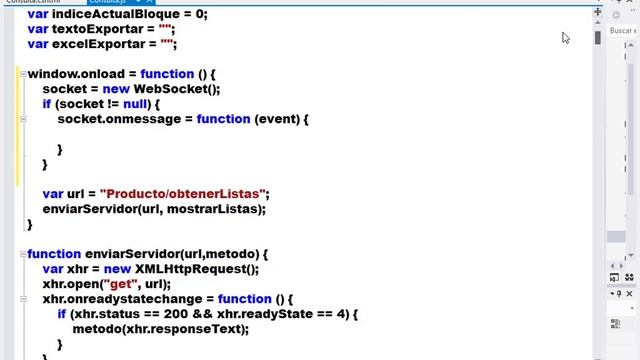Click the variable name "excelExportar"
The image size is (640, 360).
(99, 44)
